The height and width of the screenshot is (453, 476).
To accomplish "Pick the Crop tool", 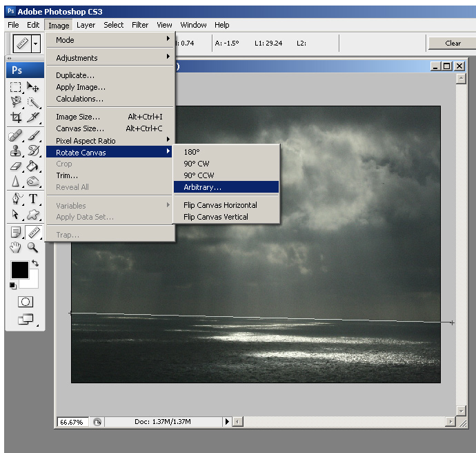I will 15,118.
